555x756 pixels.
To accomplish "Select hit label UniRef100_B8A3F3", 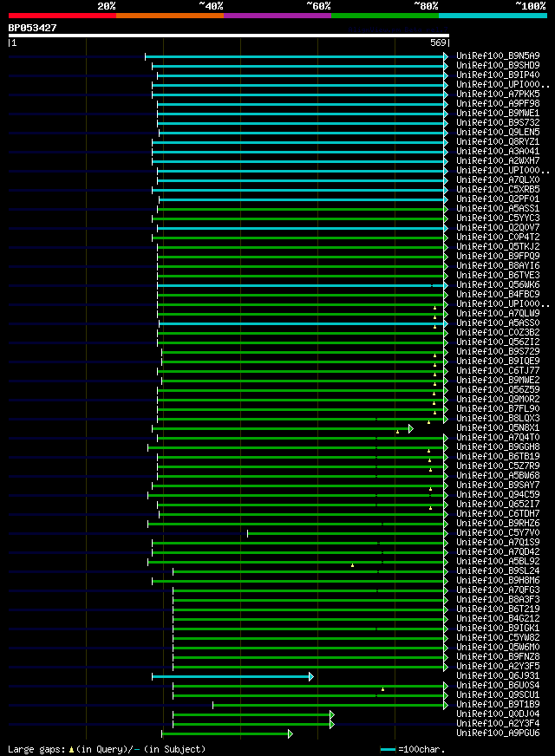I will coord(498,600).
